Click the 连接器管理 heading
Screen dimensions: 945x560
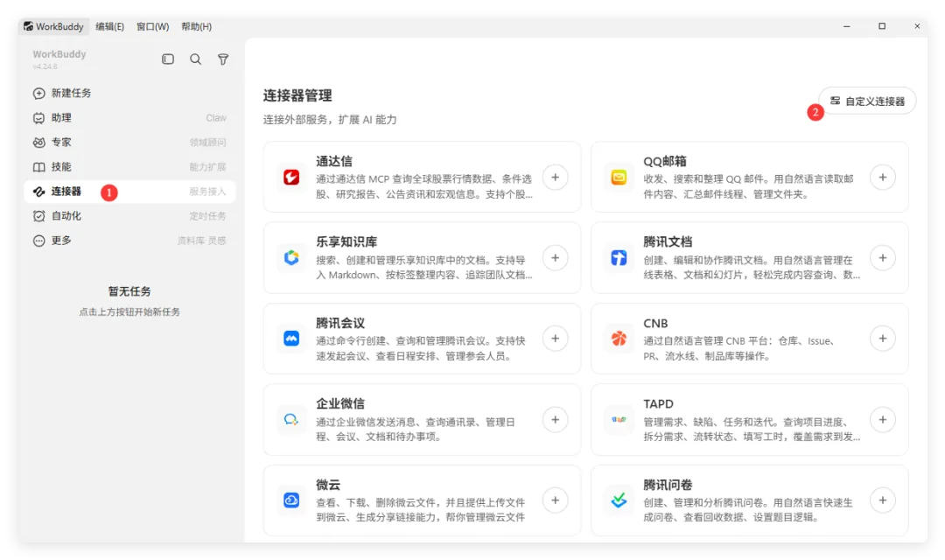coord(297,95)
